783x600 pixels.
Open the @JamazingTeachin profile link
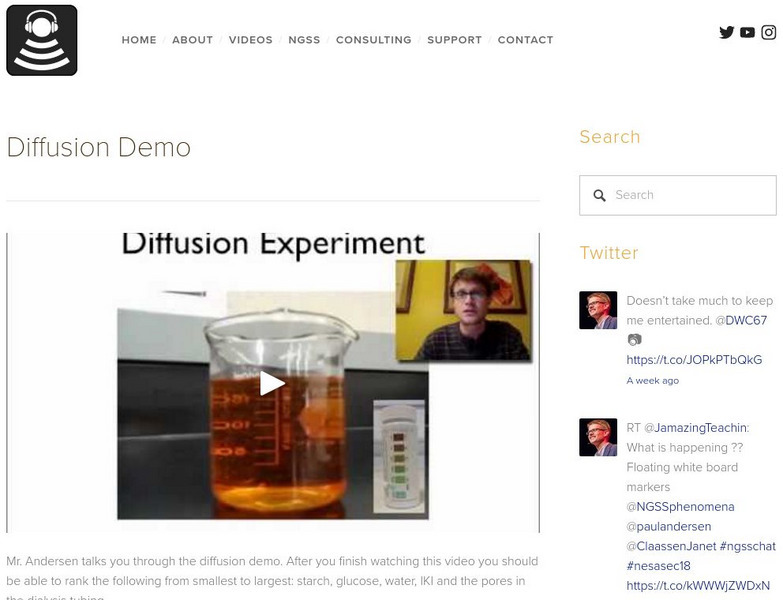coord(697,428)
